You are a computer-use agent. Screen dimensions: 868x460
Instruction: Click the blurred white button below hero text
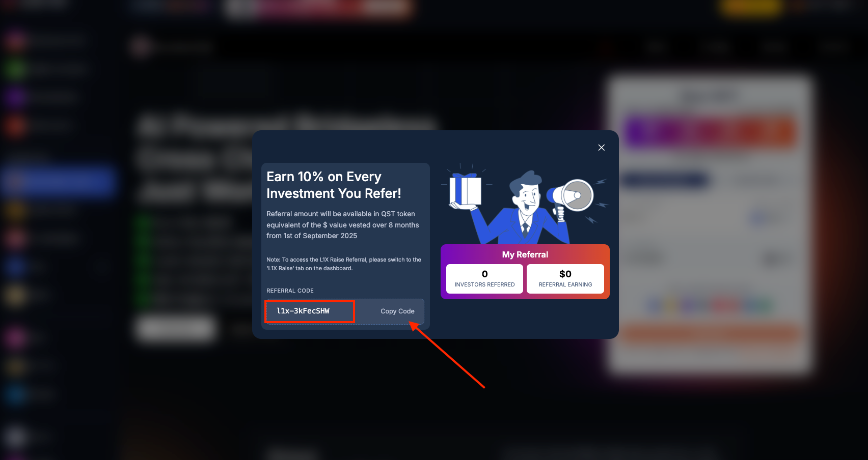point(176,328)
